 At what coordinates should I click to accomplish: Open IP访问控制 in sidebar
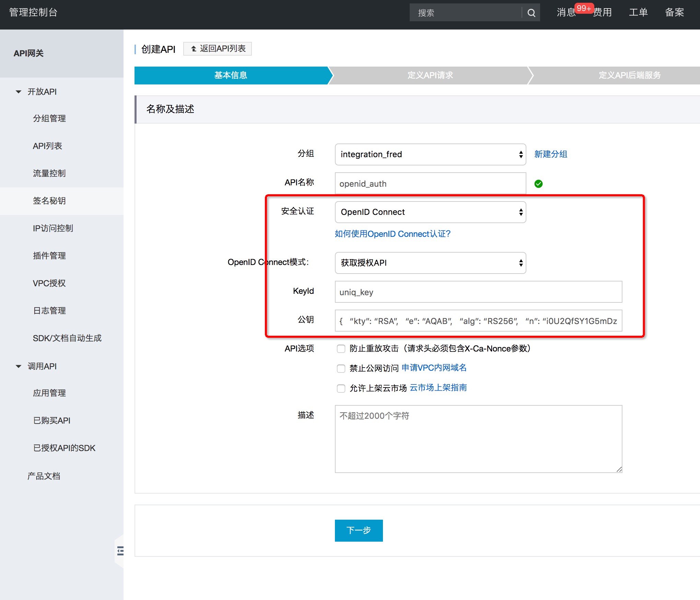click(x=53, y=228)
